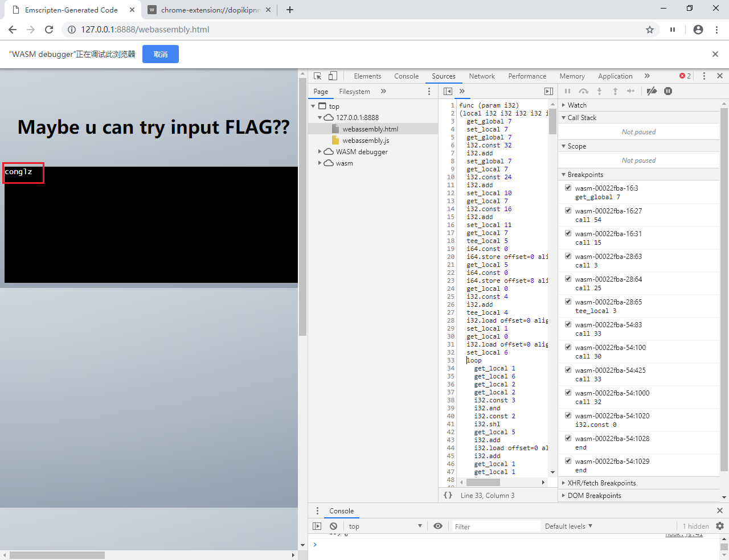This screenshot has height=560, width=729.
Task: Open console settings gear icon
Action: click(x=720, y=526)
